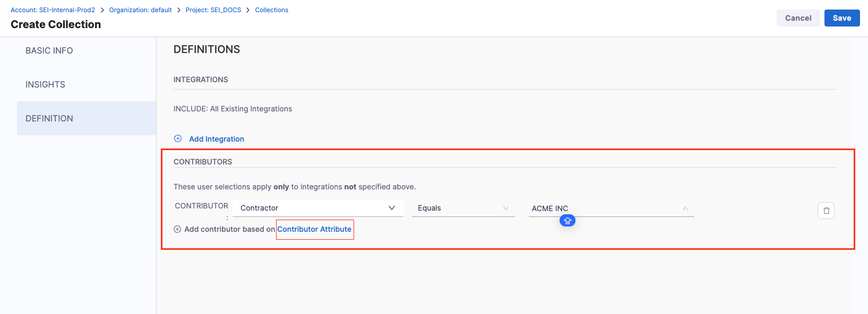The height and width of the screenshot is (314, 868).
Task: Switch to the Insights tab
Action: tap(46, 84)
